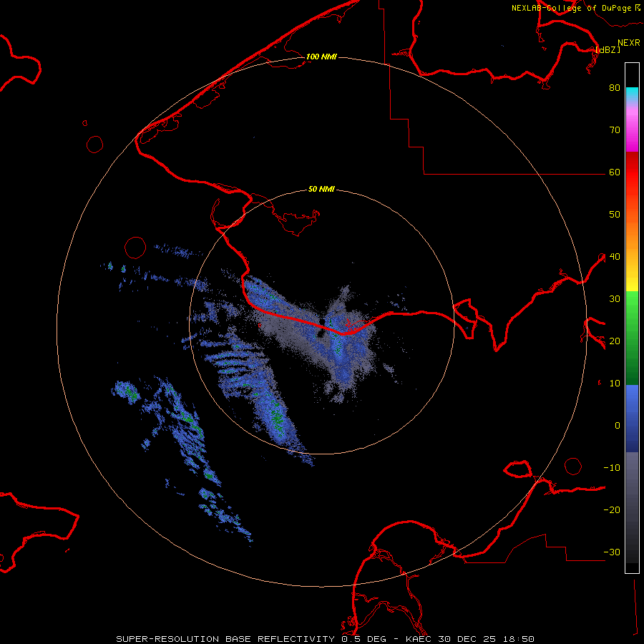
Task: Click the 100 NMI range ring label
Action: pyautogui.click(x=321, y=57)
